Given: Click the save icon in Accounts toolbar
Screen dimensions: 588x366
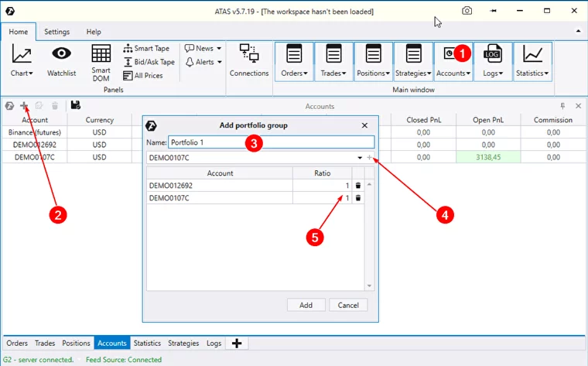Looking at the screenshot, I should point(75,105).
